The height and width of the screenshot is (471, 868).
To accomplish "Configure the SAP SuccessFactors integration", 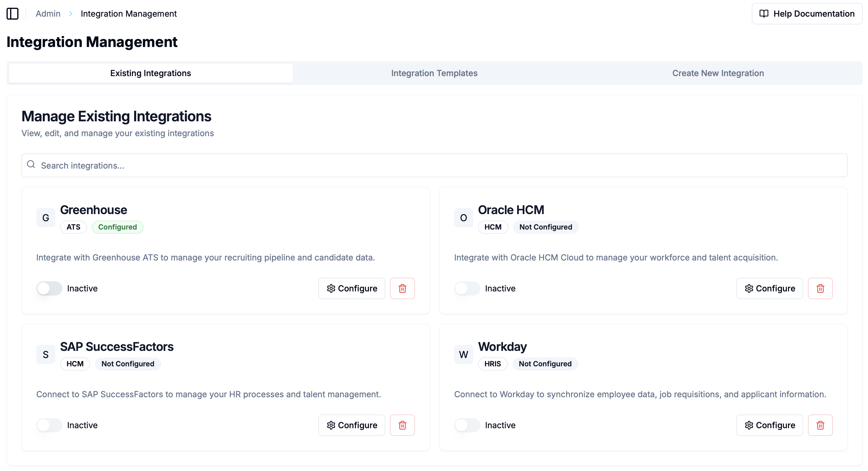I will [x=351, y=425].
